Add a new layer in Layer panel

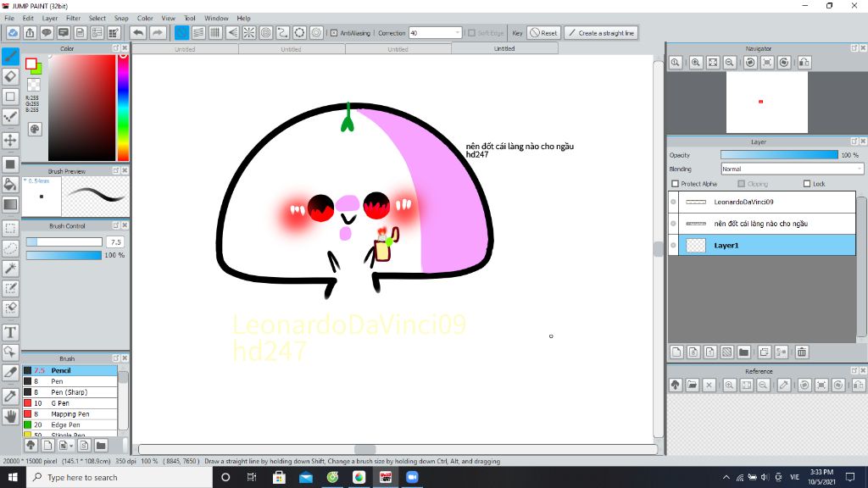[676, 352]
